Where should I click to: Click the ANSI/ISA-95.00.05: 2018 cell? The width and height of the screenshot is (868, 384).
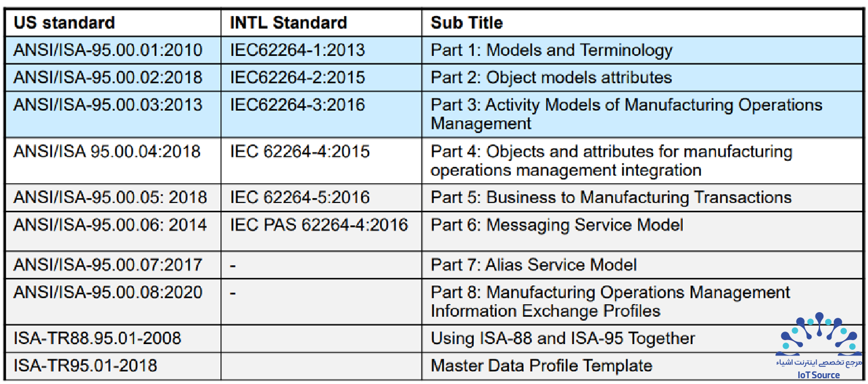pyautogui.click(x=113, y=197)
